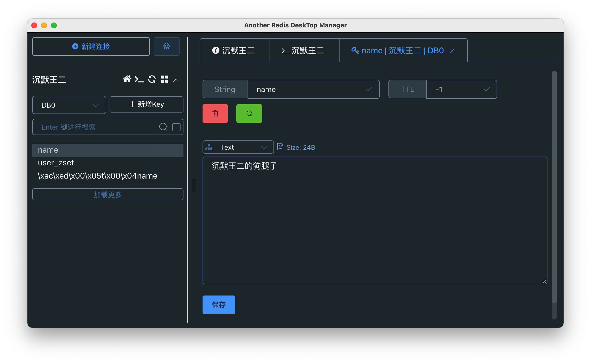Screen dimensions: 591x364
Task: Delete key with the red trash button
Action: tap(215, 114)
